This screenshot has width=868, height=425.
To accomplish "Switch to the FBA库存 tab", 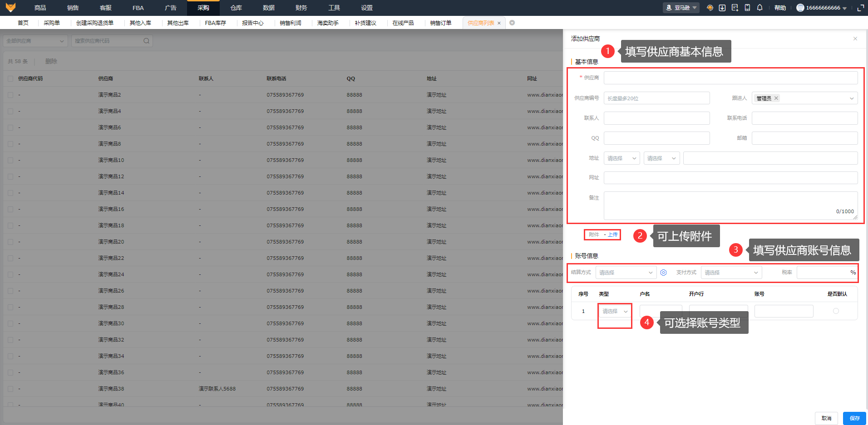I will [x=215, y=23].
